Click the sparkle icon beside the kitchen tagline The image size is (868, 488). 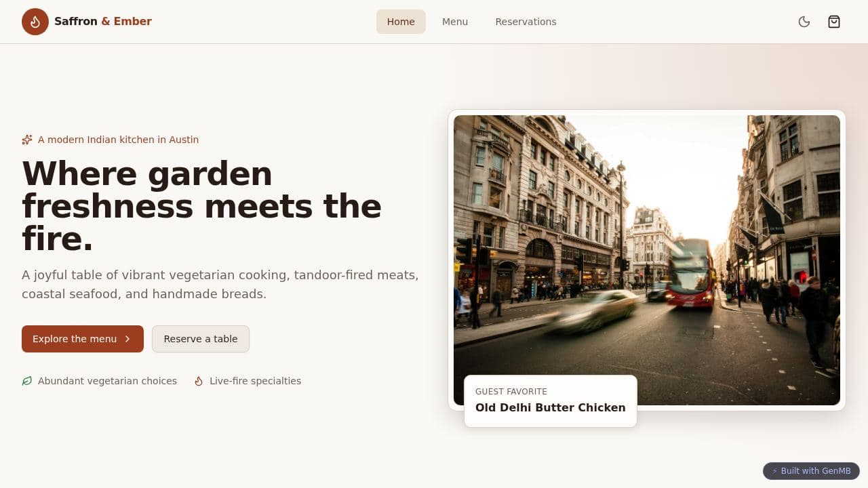click(27, 140)
